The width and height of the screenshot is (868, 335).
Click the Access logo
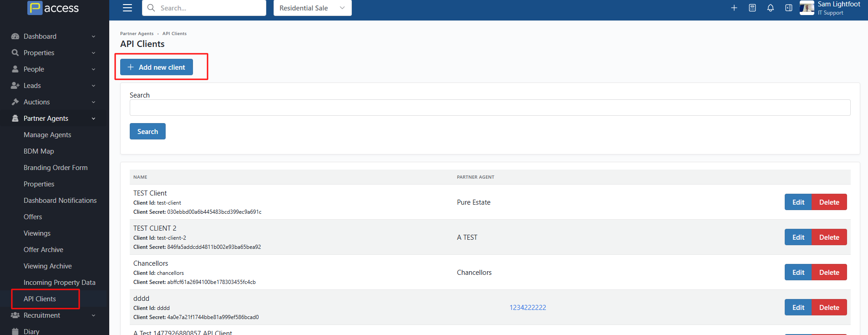pyautogui.click(x=53, y=8)
